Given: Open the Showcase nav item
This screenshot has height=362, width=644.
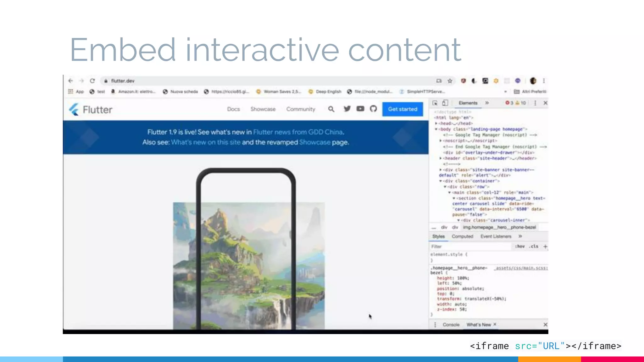Looking at the screenshot, I should [263, 109].
